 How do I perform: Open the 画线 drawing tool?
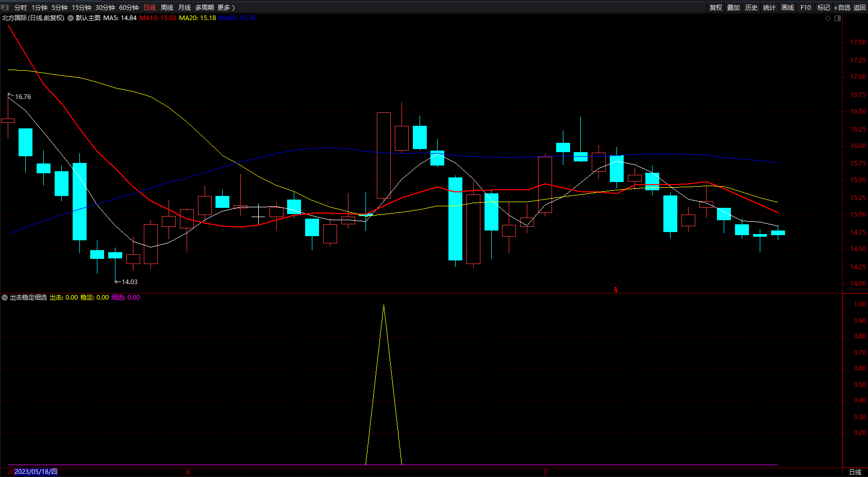[x=787, y=7]
